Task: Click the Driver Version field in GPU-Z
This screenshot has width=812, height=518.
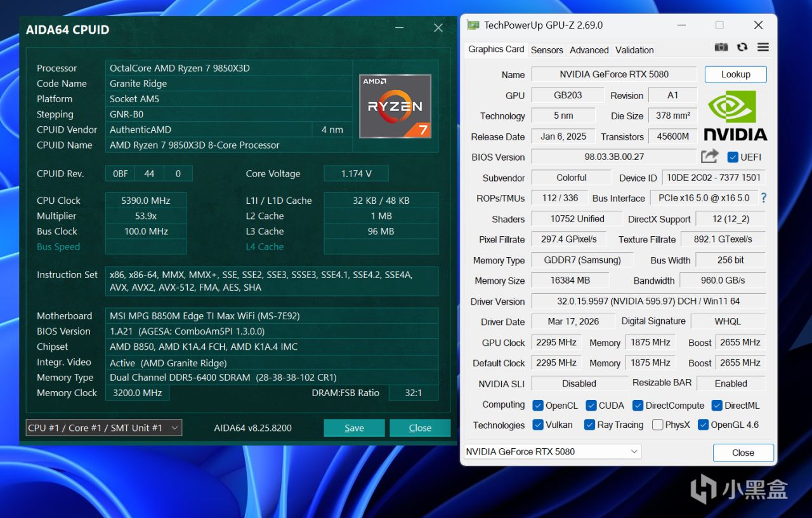Action: [x=648, y=302]
